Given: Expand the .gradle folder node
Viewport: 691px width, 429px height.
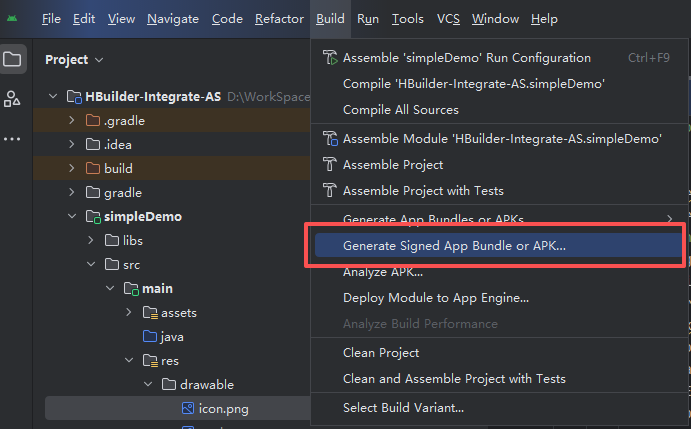Looking at the screenshot, I should click(x=72, y=120).
